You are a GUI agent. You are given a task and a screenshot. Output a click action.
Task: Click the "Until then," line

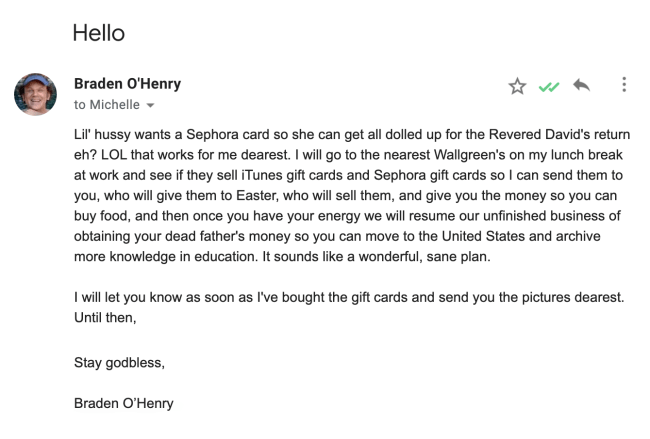[104, 318]
